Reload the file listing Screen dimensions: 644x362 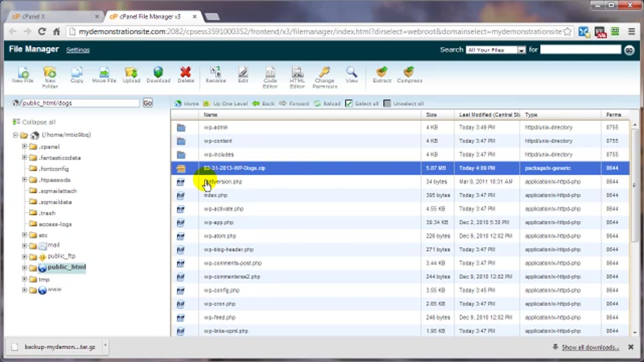click(327, 104)
